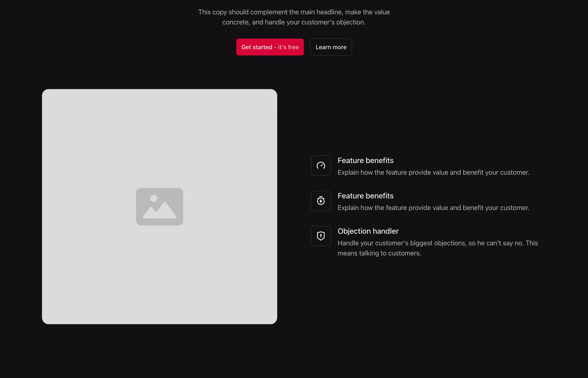Click the speedometer gauge icon
This screenshot has height=378, width=588.
tap(321, 166)
